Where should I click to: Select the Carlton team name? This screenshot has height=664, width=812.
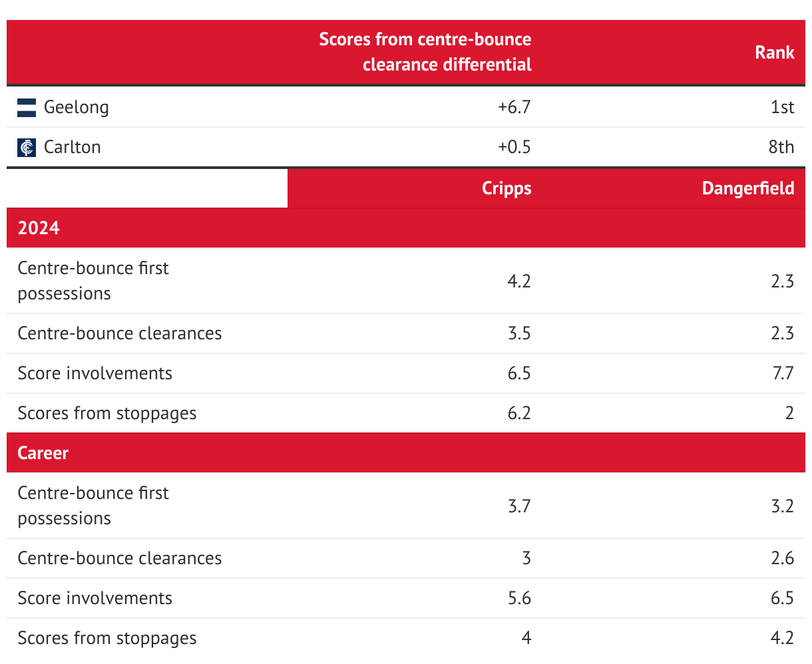(x=72, y=147)
